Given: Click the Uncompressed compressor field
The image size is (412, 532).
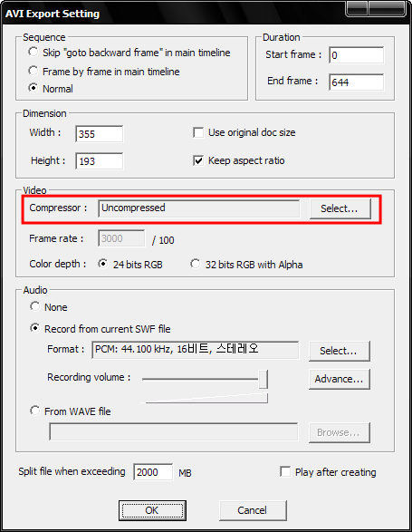Looking at the screenshot, I should click(199, 208).
